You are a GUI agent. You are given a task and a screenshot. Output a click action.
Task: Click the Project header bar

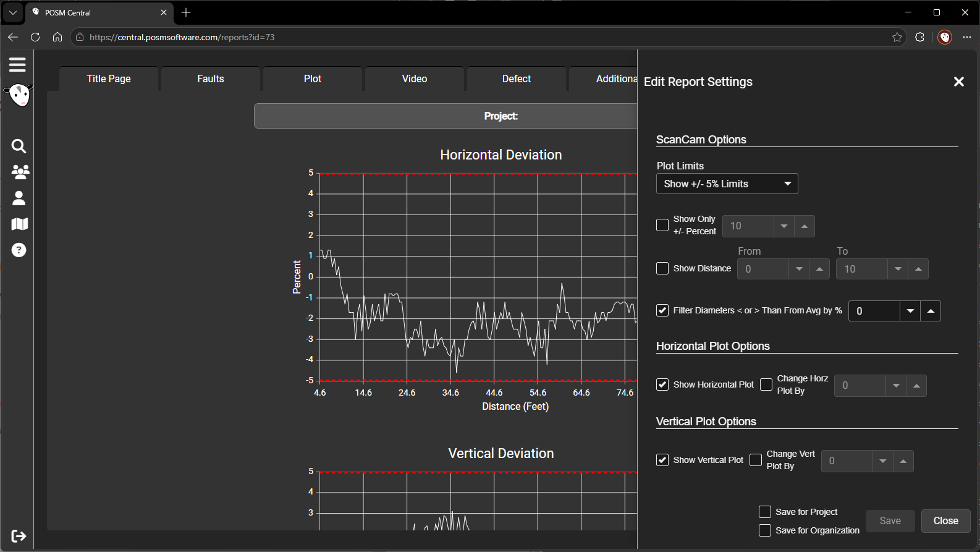coord(446,116)
